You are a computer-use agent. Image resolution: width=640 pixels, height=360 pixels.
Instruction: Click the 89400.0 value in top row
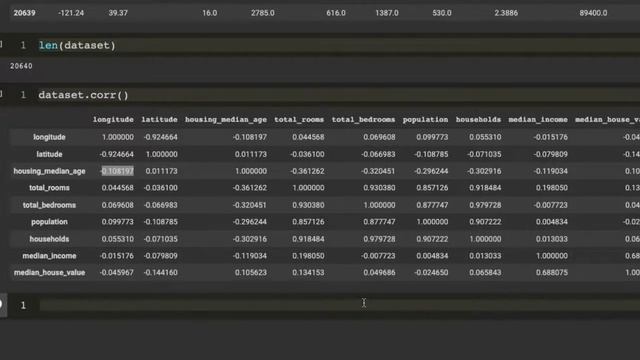(593, 13)
